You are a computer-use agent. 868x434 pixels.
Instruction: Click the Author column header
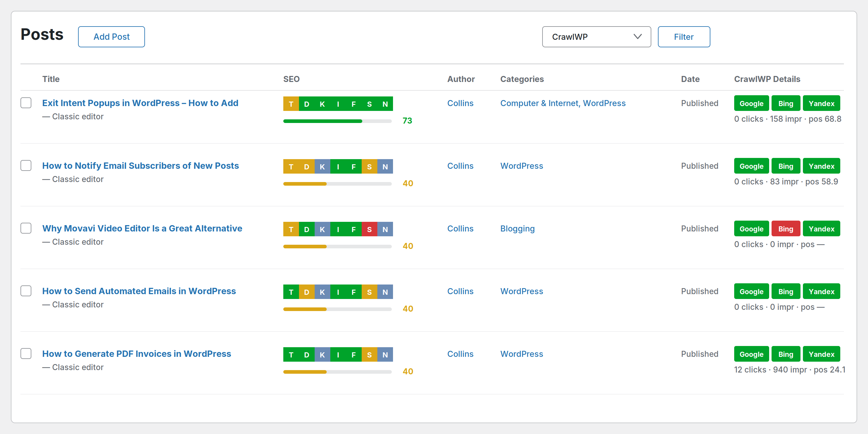[461, 79]
